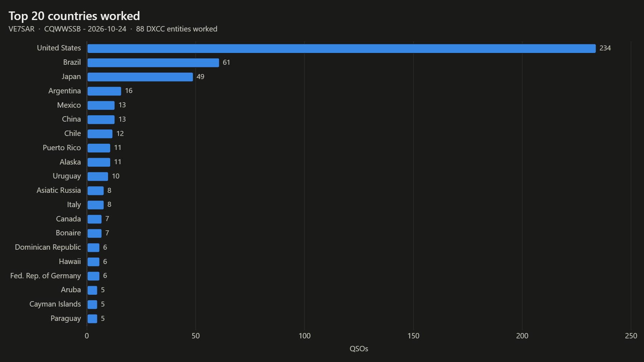
Task: Select the Canada bar
Action: point(94,219)
